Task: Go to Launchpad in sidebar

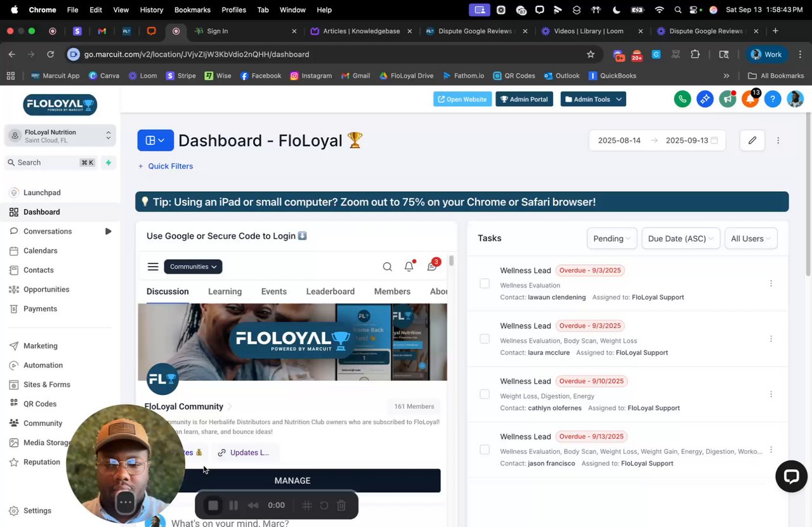Action: [x=42, y=192]
